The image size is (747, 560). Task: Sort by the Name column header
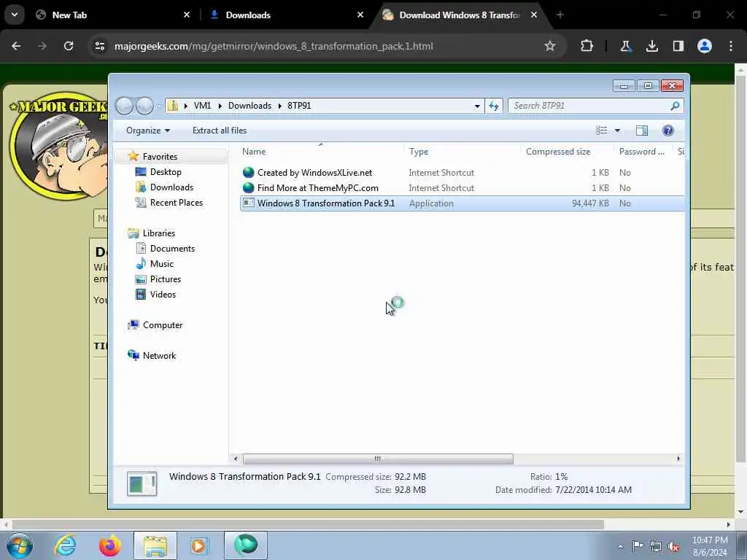coord(320,152)
